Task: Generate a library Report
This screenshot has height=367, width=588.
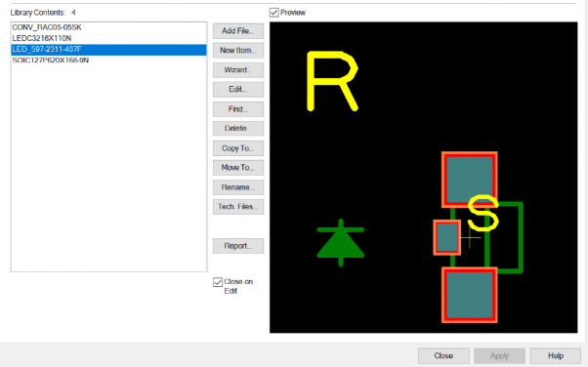Action: 238,246
